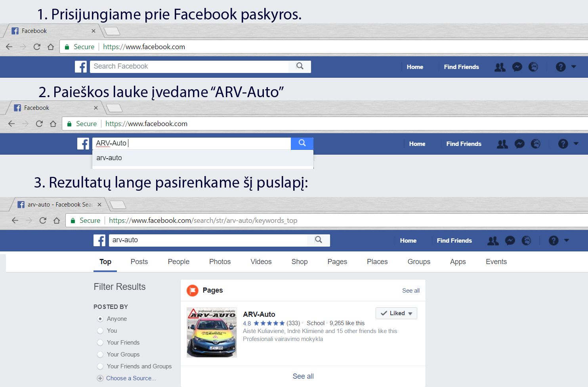Open notifications globe in the first Facebook bar
The height and width of the screenshot is (387, 588).
coord(533,67)
